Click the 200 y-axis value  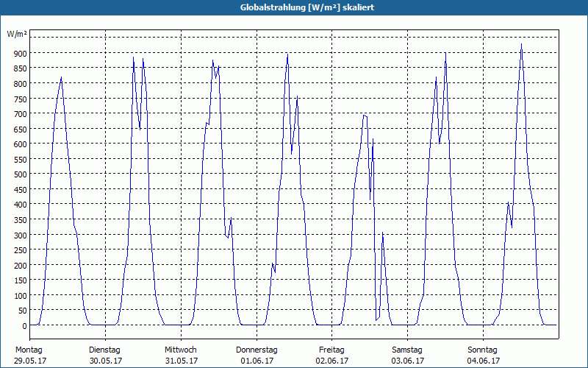(x=20, y=266)
